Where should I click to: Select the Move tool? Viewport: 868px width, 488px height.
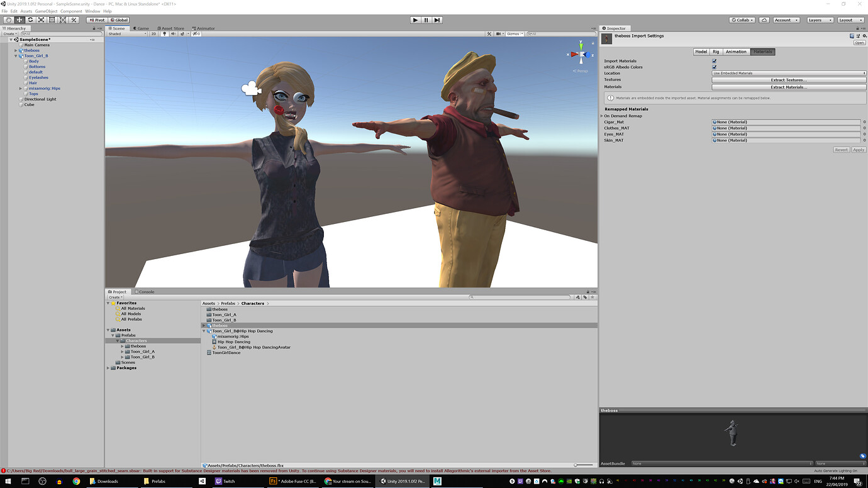coord(19,19)
